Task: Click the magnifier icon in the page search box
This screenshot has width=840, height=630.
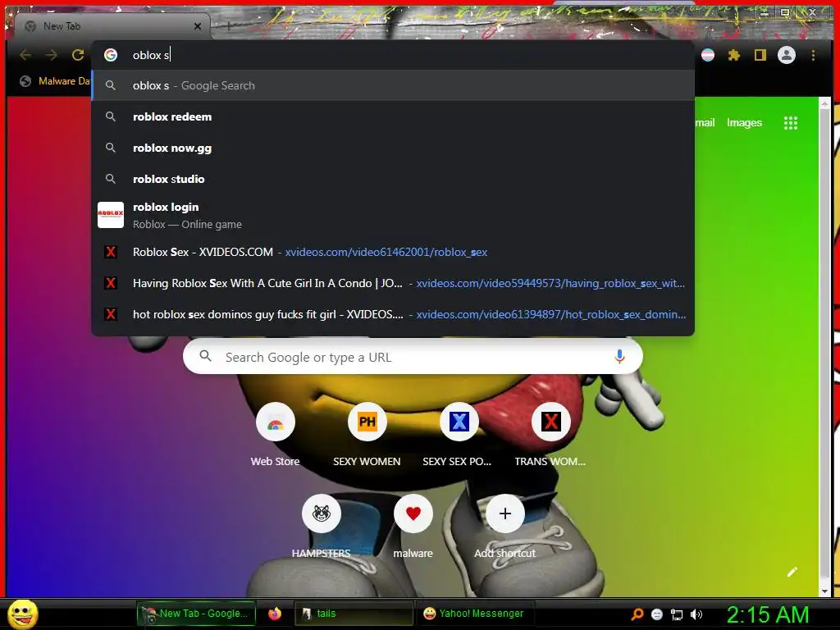Action: [205, 356]
